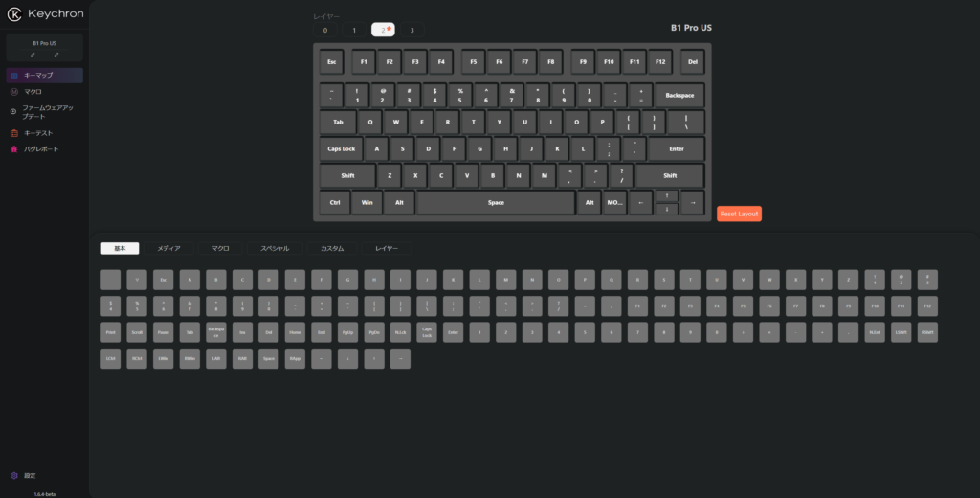Select the Caps Lock key on keyboard layout
Image resolution: width=980 pixels, height=498 pixels.
coord(342,148)
